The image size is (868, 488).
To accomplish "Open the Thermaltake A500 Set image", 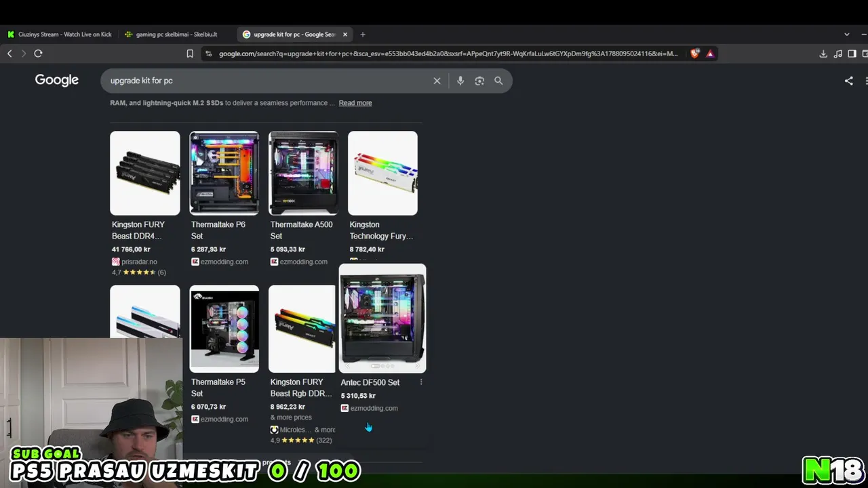I will click(x=303, y=173).
